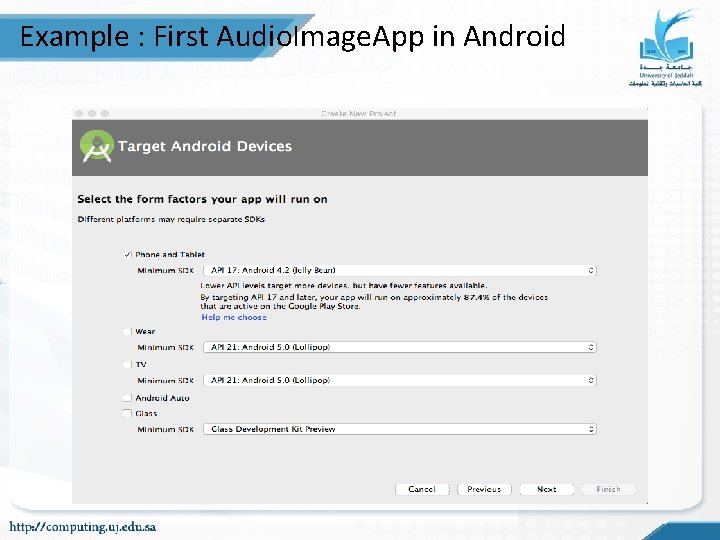Go back with the Previous button

click(x=484, y=489)
